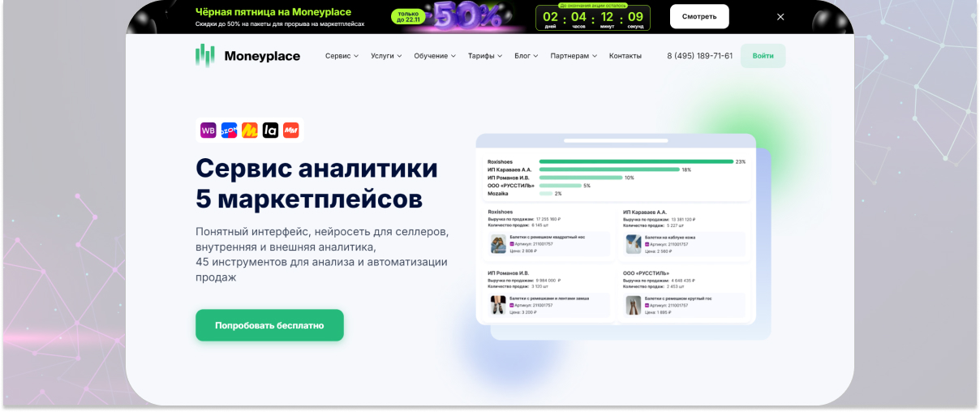980x412 pixels.
Task: Click the Roxishoes product shoe thumbnail
Action: 498,244
